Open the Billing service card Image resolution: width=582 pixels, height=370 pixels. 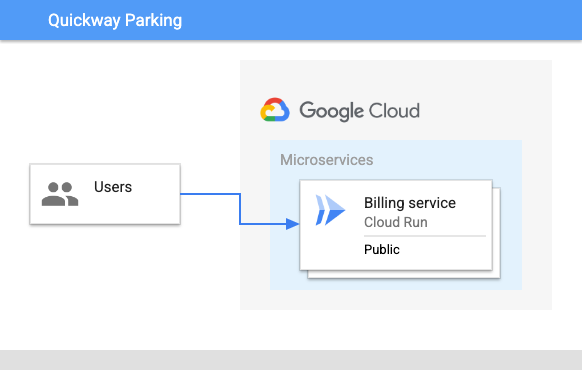point(396,225)
